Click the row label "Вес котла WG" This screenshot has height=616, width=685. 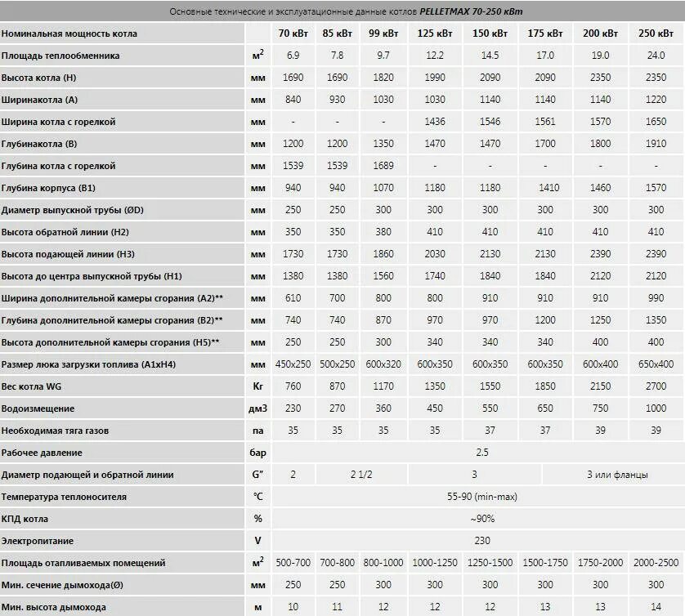pyautogui.click(x=31, y=386)
